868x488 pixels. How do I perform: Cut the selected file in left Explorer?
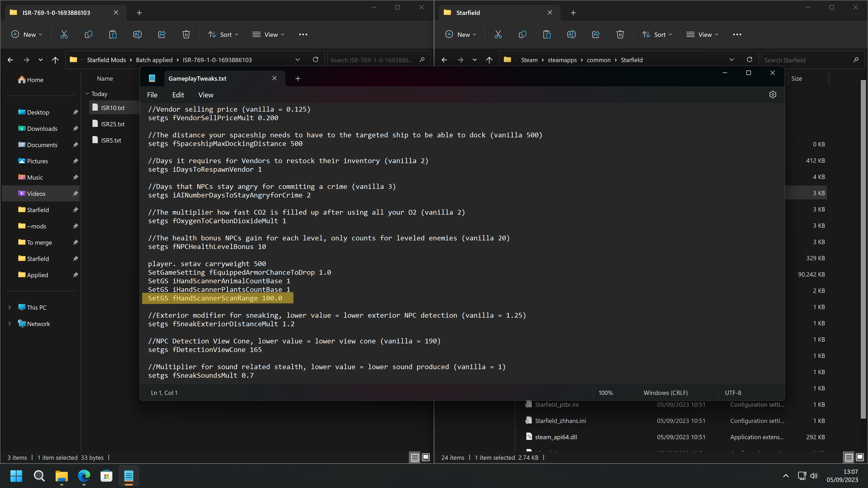pyautogui.click(x=64, y=34)
